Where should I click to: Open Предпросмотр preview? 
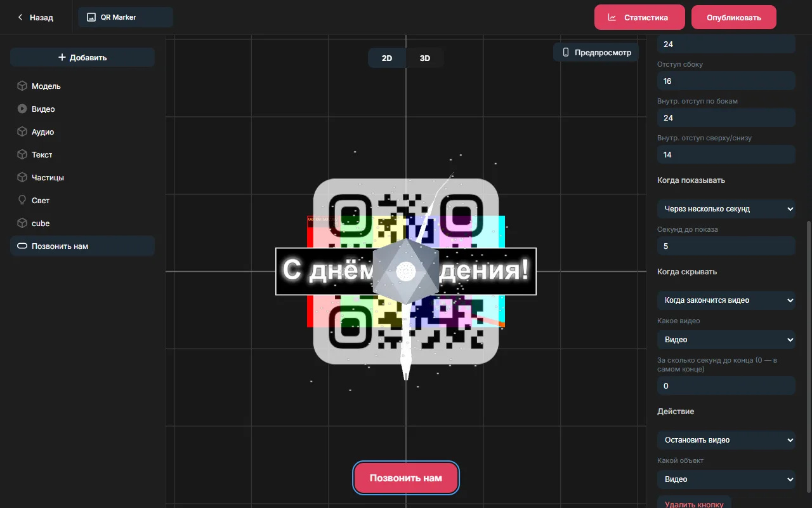tap(596, 53)
